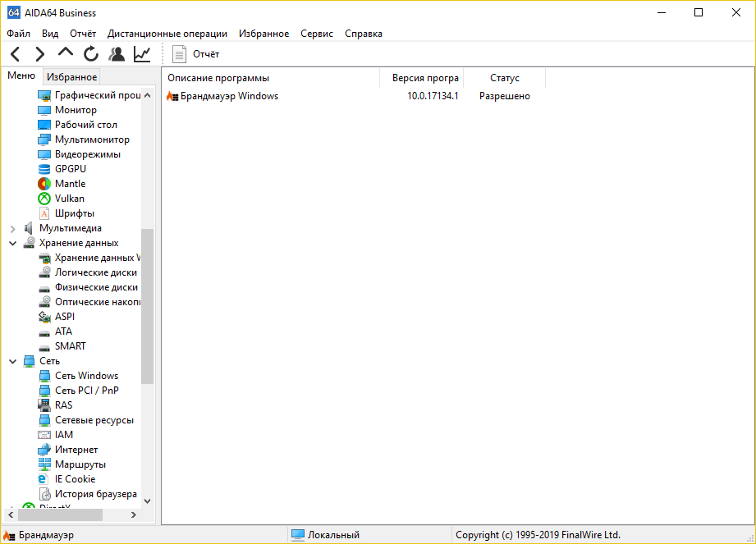The width and height of the screenshot is (756, 544).
Task: Sort by Версия програ column header
Action: 422,78
